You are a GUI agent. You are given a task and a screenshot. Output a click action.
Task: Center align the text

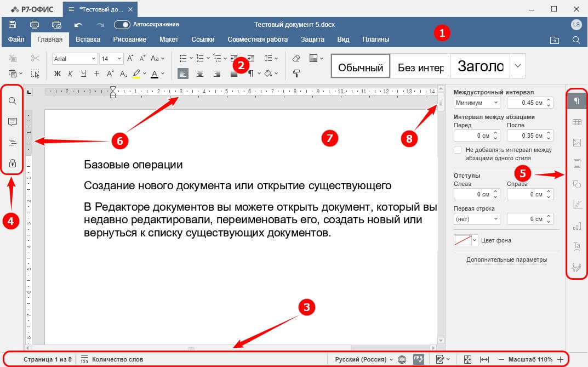pos(200,74)
